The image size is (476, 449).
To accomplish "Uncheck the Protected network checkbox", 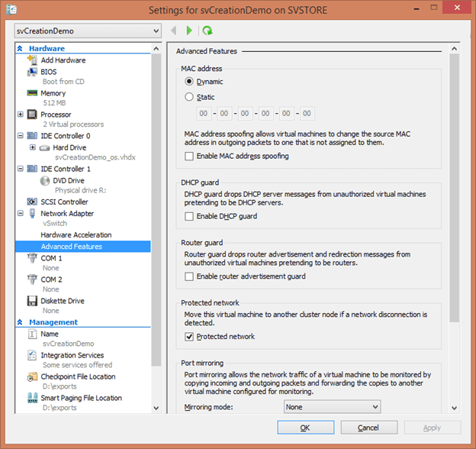I will [x=189, y=337].
